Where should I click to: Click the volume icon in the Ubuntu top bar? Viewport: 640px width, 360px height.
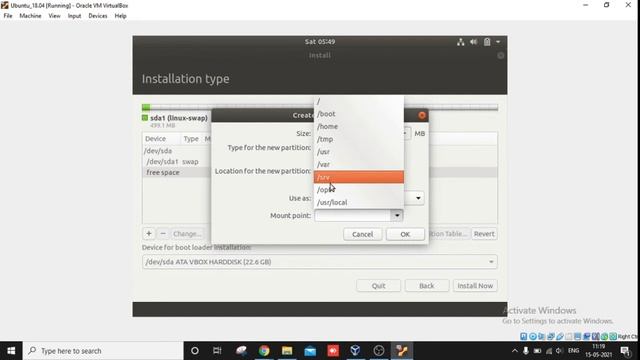tap(473, 42)
